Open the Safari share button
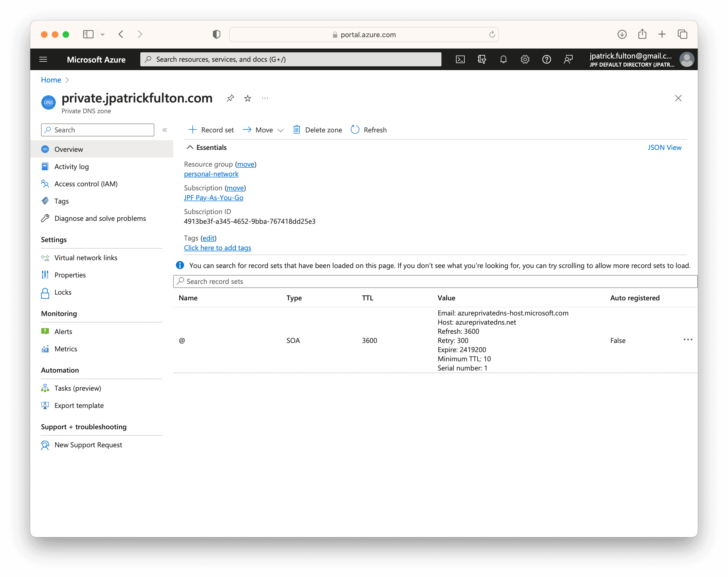 coord(642,34)
